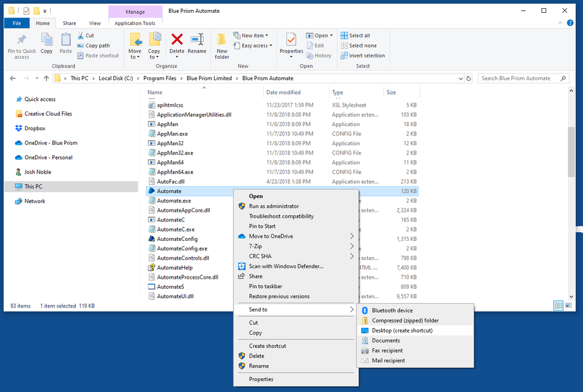Switch to the Share tab
Viewport: 583px width, 392px height.
click(x=69, y=23)
